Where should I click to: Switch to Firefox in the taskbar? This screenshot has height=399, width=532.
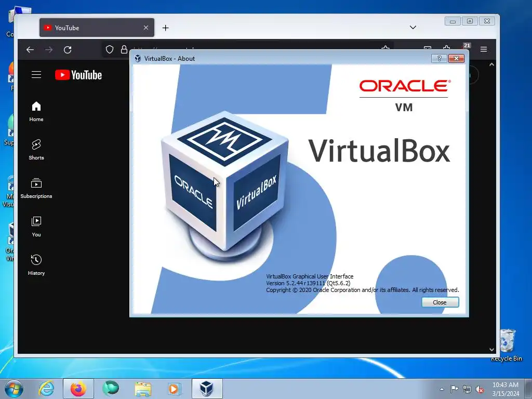(x=78, y=389)
